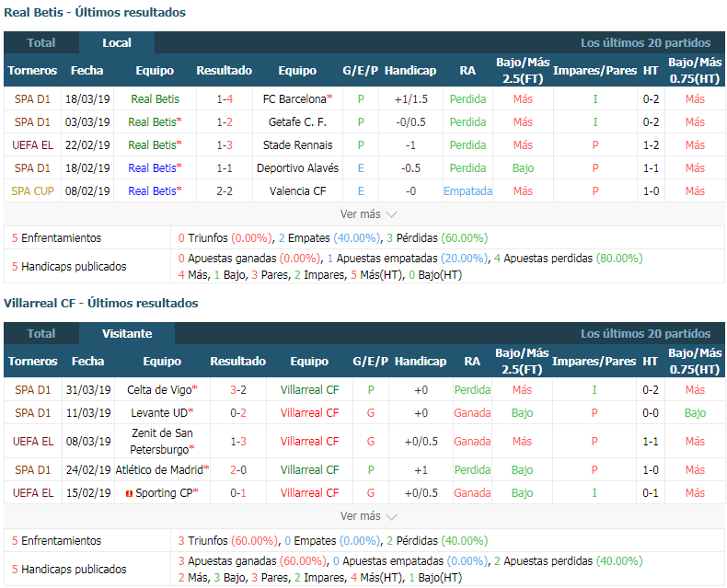Click result 1-3 versus Stade Rennais

(x=225, y=145)
